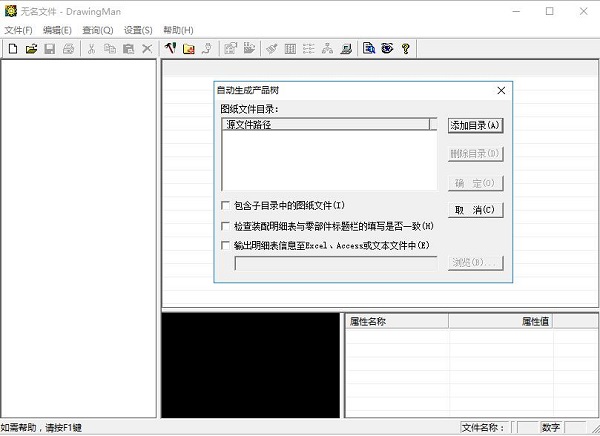
Task: Click the yellow question mark help icon
Action: 405,48
